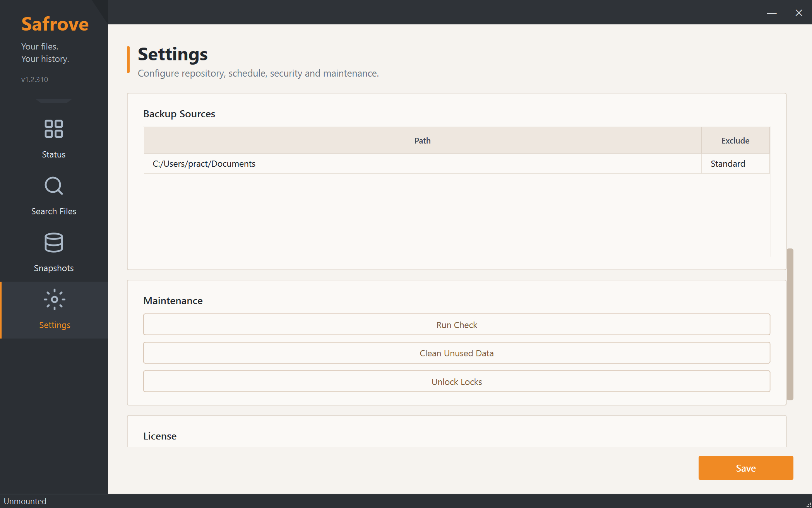
Task: Click the window resize grip icon
Action: click(809, 505)
